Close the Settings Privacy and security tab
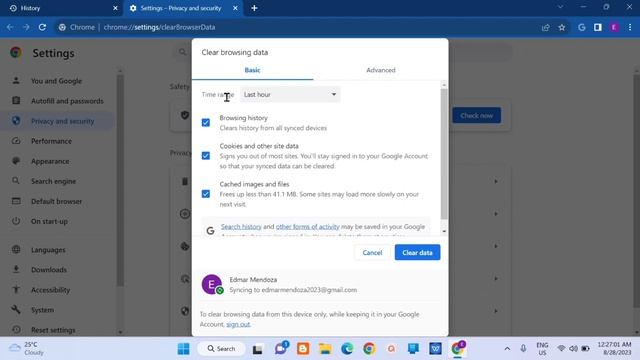This screenshot has height=360, width=640. (235, 8)
